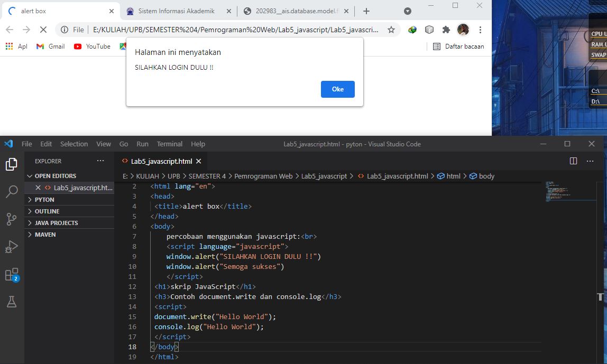Collapse the OPEN EDITORS section
Image resolution: width=607 pixels, height=364 pixels.
tap(57, 175)
